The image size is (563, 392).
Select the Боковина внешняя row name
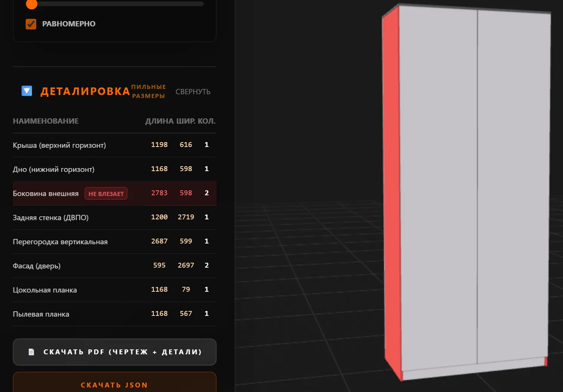click(x=46, y=193)
